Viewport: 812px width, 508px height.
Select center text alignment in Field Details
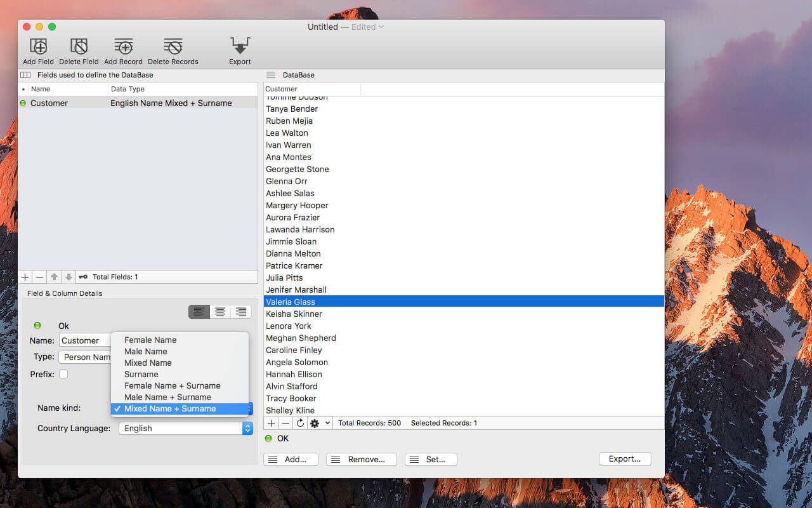(219, 311)
